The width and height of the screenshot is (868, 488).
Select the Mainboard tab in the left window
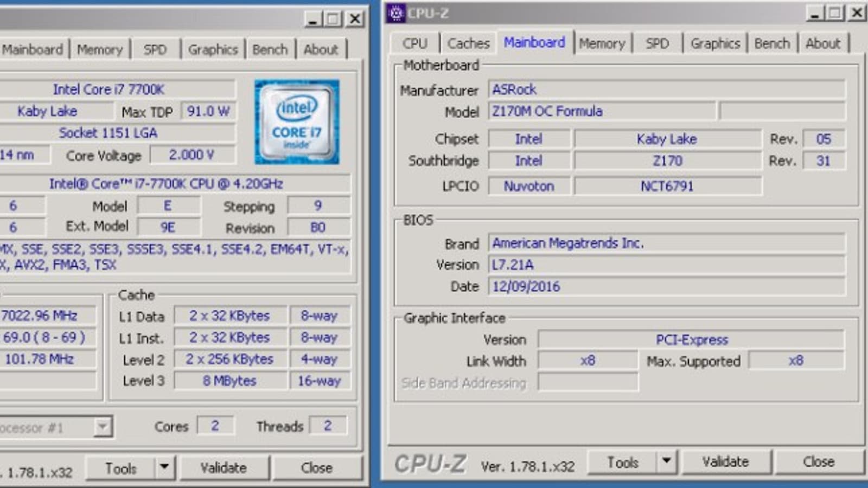33,49
